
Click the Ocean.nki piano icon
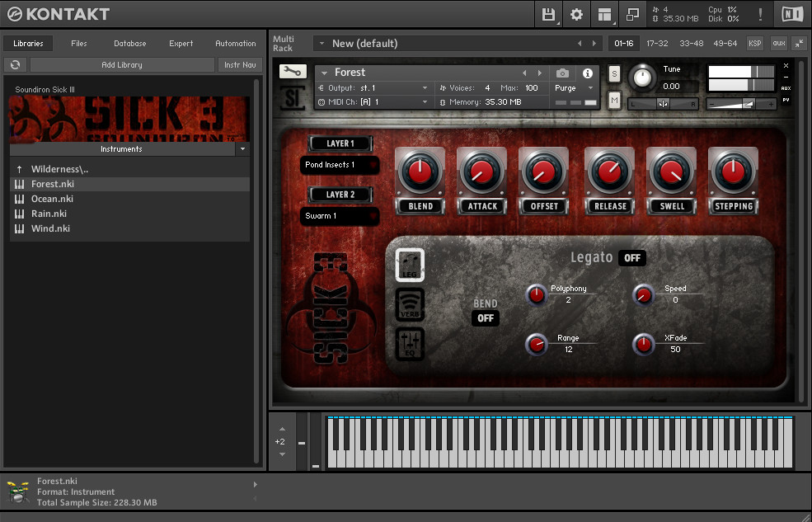coord(19,199)
